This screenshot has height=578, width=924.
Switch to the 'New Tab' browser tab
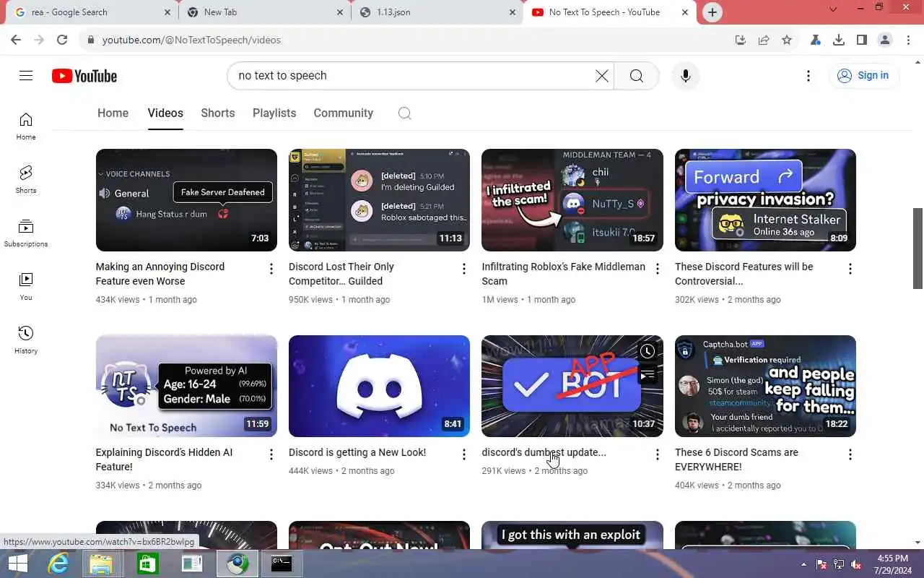(x=264, y=12)
